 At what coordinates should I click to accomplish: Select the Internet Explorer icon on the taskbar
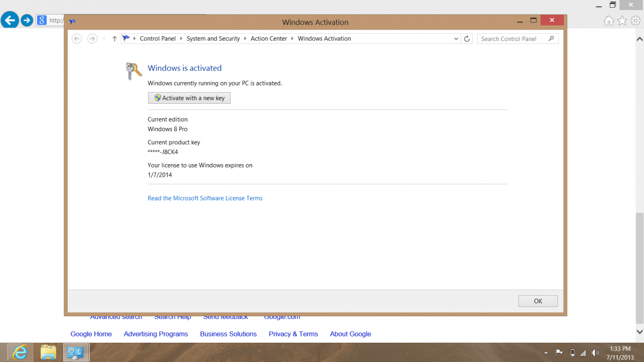pyautogui.click(x=19, y=352)
